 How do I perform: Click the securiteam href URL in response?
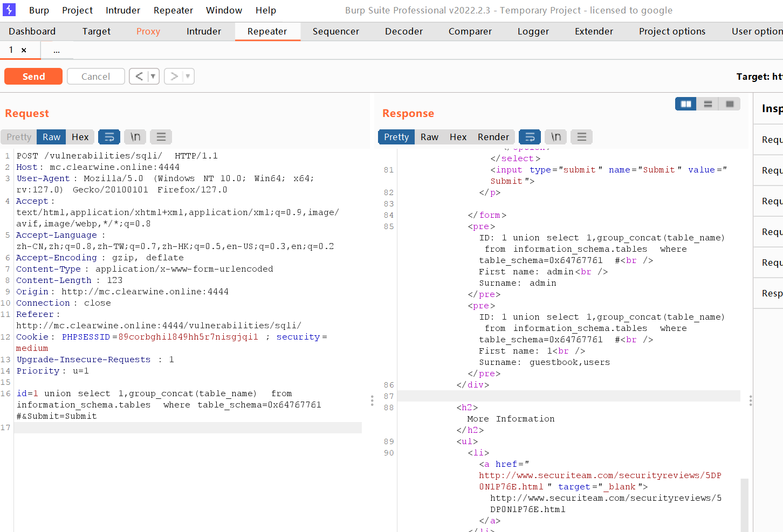point(600,481)
